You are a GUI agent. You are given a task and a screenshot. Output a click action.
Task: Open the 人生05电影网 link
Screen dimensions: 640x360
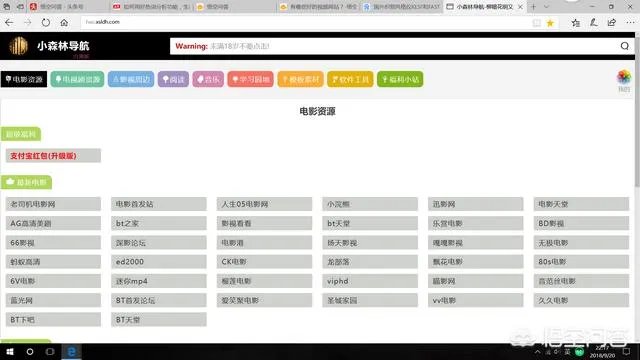[x=264, y=204]
